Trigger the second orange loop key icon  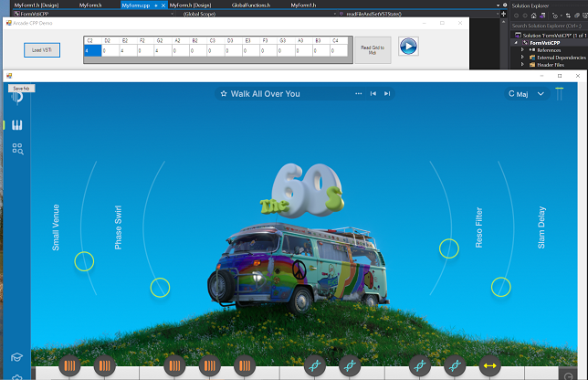(105, 365)
